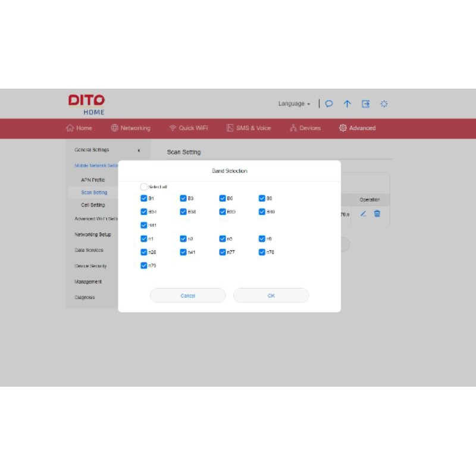Confirm band selection with OK
This screenshot has width=476, height=476.
271,296
